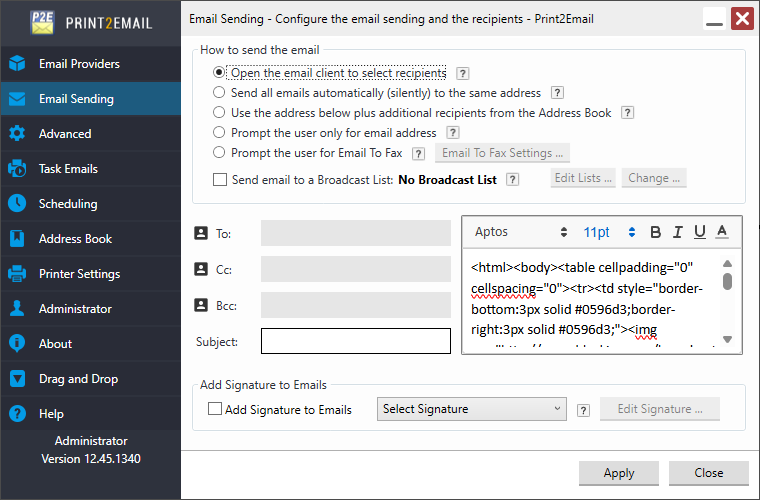Open the Address Book sidebar section
The width and height of the screenshot is (760, 500).
pos(75,239)
